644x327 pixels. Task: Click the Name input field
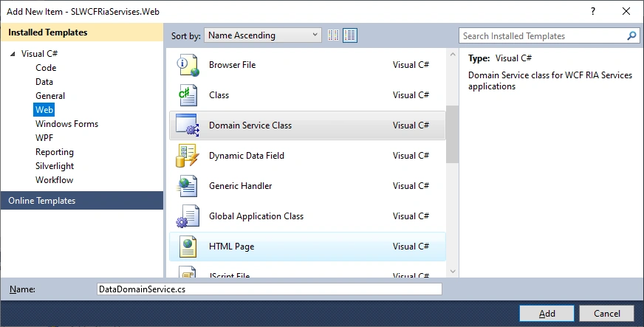(x=270, y=289)
